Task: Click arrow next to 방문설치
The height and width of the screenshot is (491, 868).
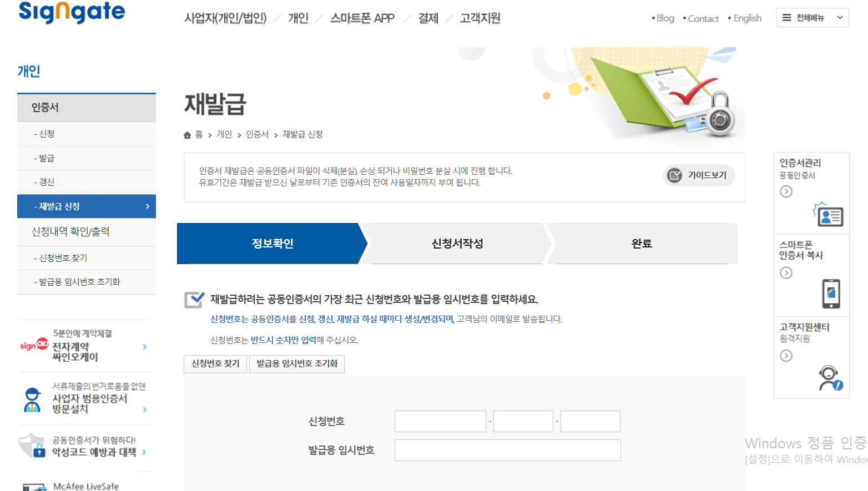Action: (145, 409)
